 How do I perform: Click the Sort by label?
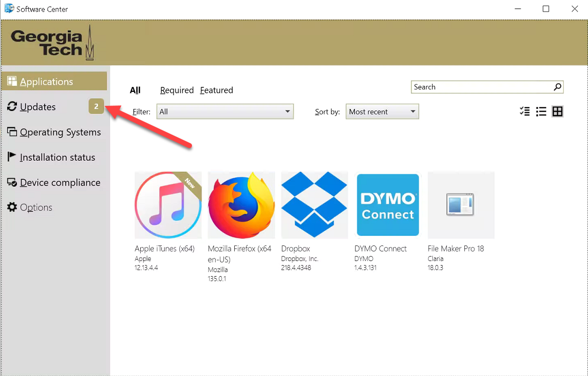(x=327, y=112)
